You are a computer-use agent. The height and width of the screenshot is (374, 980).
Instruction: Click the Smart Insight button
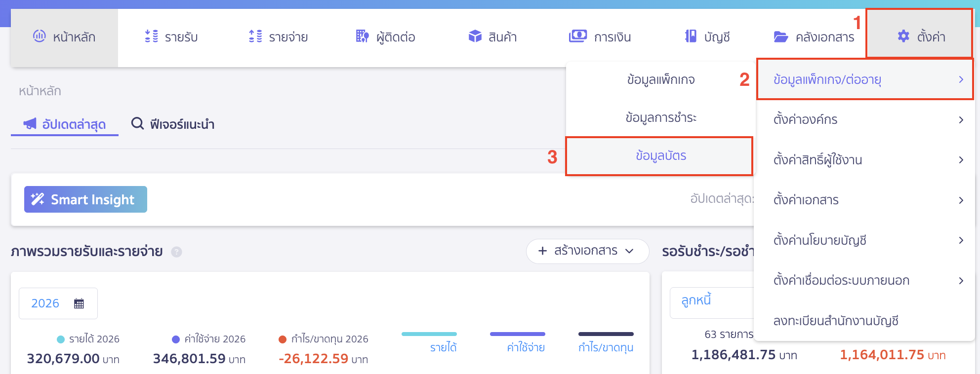click(x=85, y=199)
